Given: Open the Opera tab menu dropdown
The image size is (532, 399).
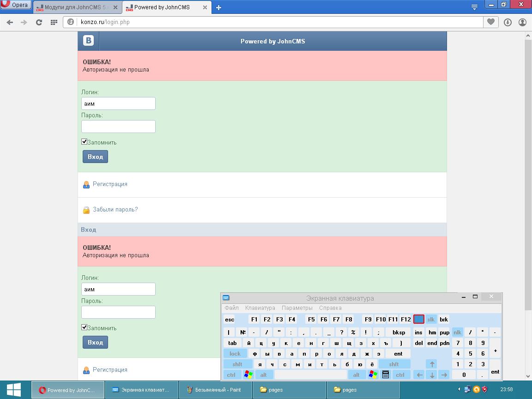Looking at the screenshot, I should tap(474, 7).
